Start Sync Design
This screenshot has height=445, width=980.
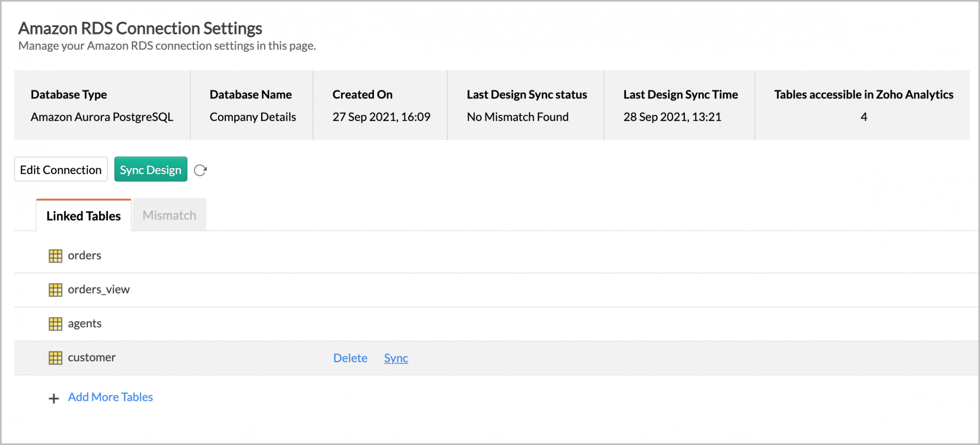point(150,169)
